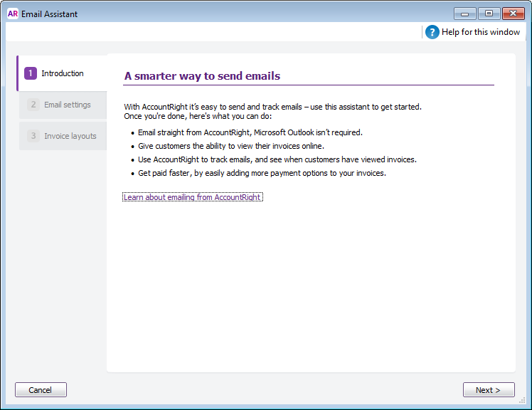The width and height of the screenshot is (532, 410).
Task: Click the bullet mentioning Microsoft Outlook
Action: (x=250, y=132)
